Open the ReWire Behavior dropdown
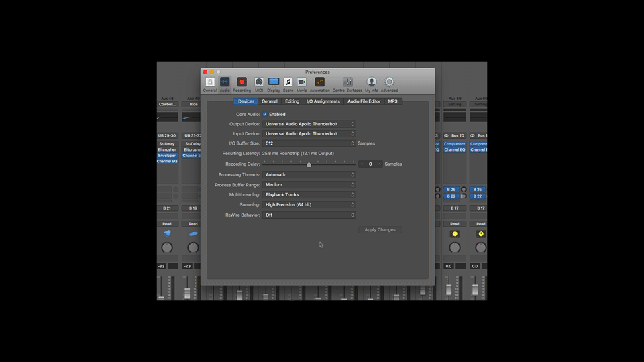The height and width of the screenshot is (362, 644). (x=309, y=215)
